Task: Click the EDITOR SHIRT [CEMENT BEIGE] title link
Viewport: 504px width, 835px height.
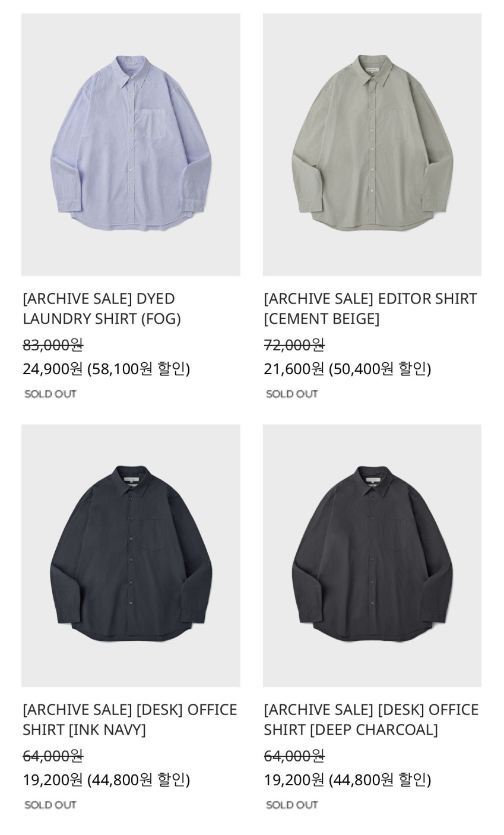Action: (370, 308)
